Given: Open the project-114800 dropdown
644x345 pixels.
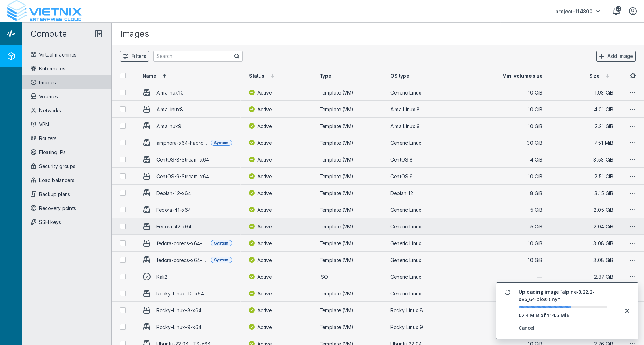Looking at the screenshot, I should pyautogui.click(x=577, y=11).
